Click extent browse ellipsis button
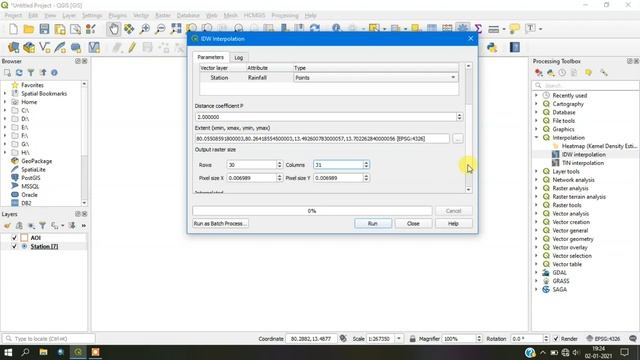This screenshot has height=360, width=640. tap(458, 139)
